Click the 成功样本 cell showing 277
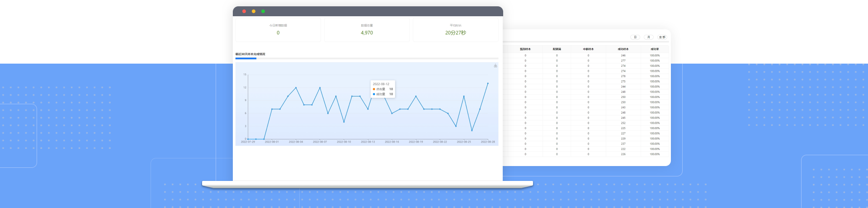The width and height of the screenshot is (868, 208). 623,60
